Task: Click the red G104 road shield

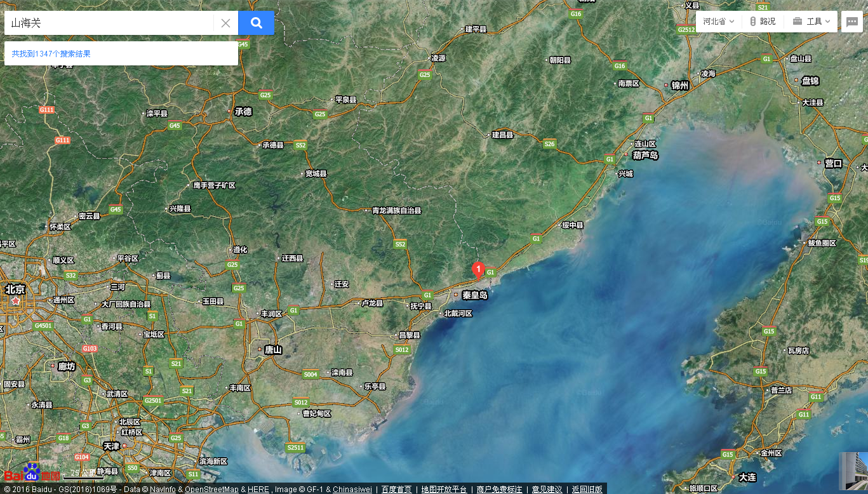Action: [x=82, y=457]
